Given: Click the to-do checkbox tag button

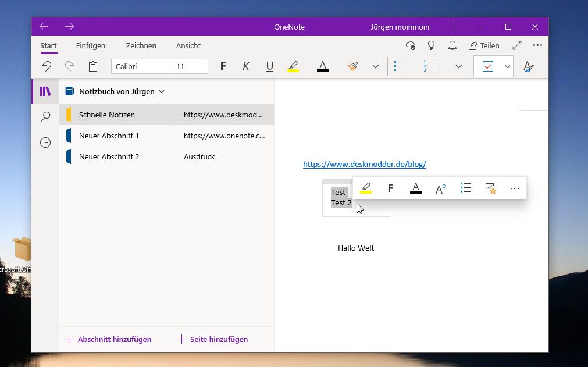Looking at the screenshot, I should 488,66.
